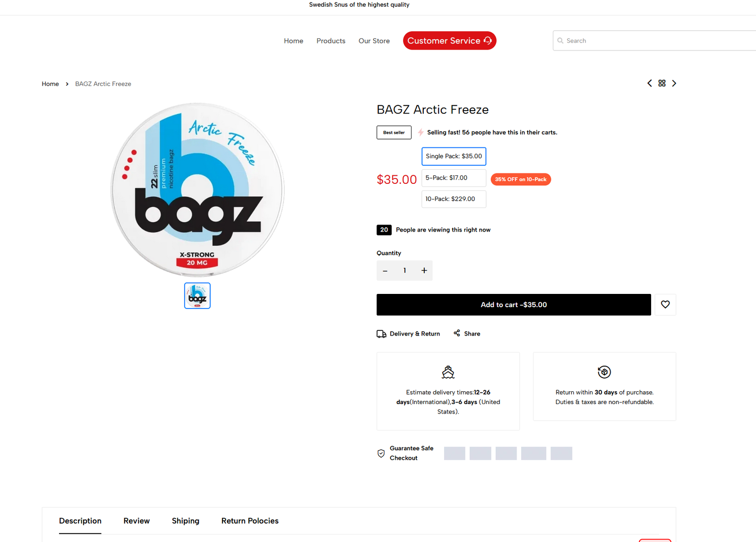
Task: Go to next product via right chevron
Action: pos(674,83)
